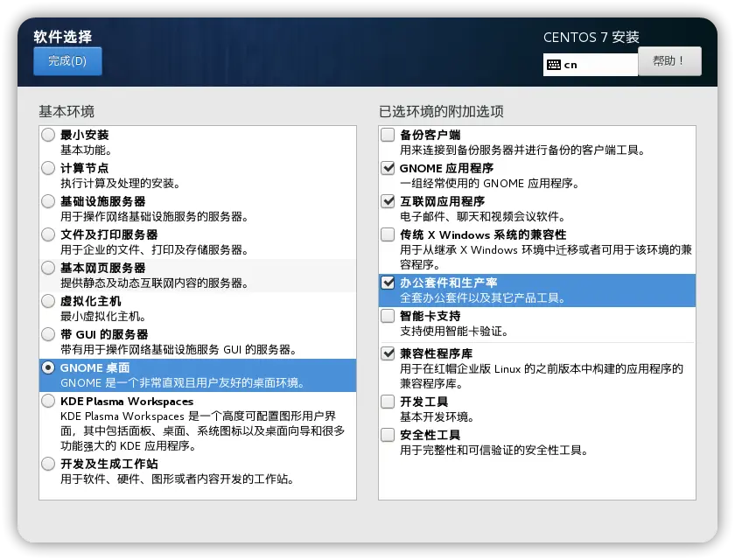Screen dimensions: 735x560
Task: Uncheck the 办公套件和生产率 checkbox
Action: click(388, 283)
